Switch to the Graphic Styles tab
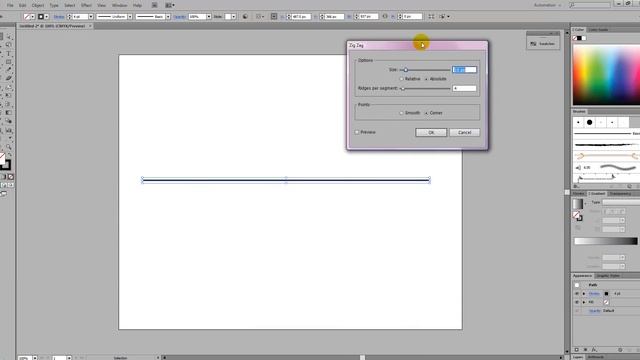 coord(609,276)
